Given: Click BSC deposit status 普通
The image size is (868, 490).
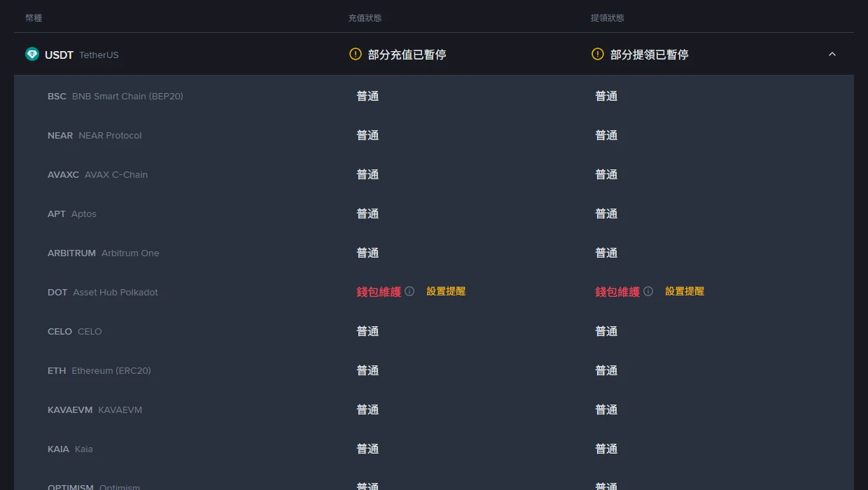Looking at the screenshot, I should (367, 96).
